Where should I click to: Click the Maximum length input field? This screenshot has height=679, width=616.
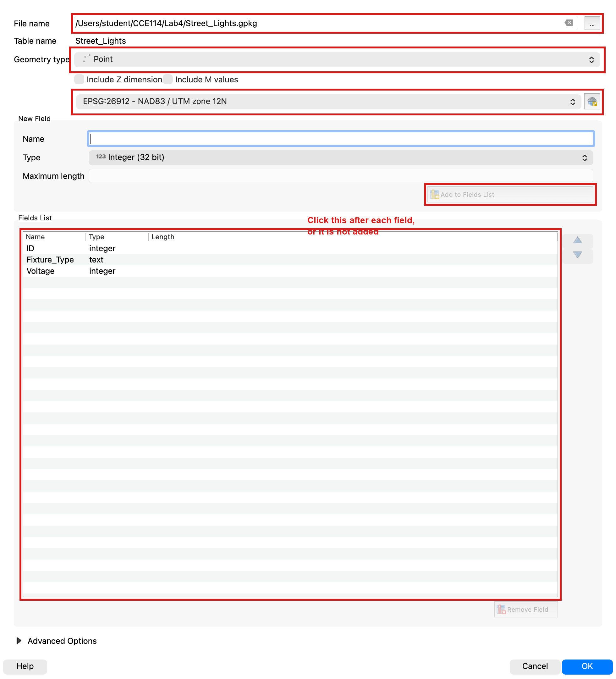point(341,176)
